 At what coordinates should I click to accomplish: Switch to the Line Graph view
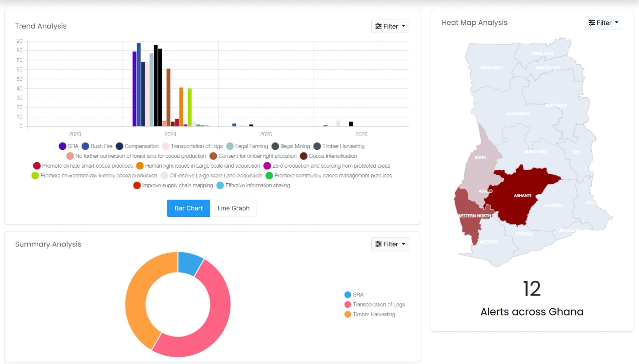[x=233, y=208]
